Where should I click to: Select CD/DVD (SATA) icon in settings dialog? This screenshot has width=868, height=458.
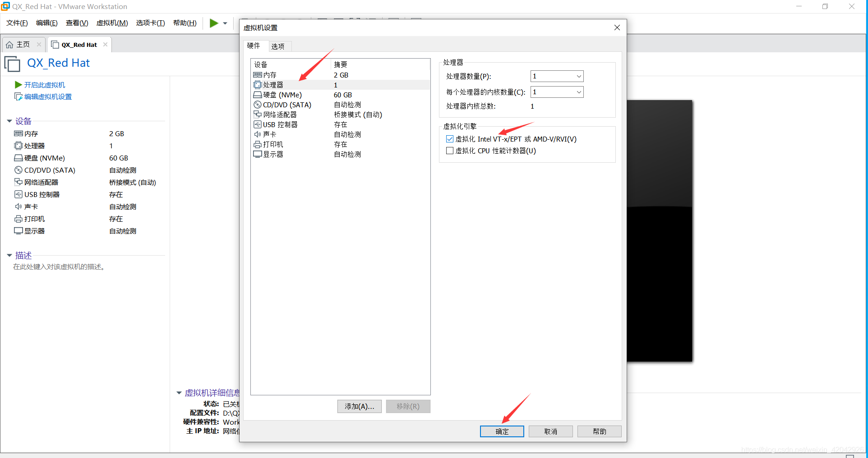click(258, 105)
